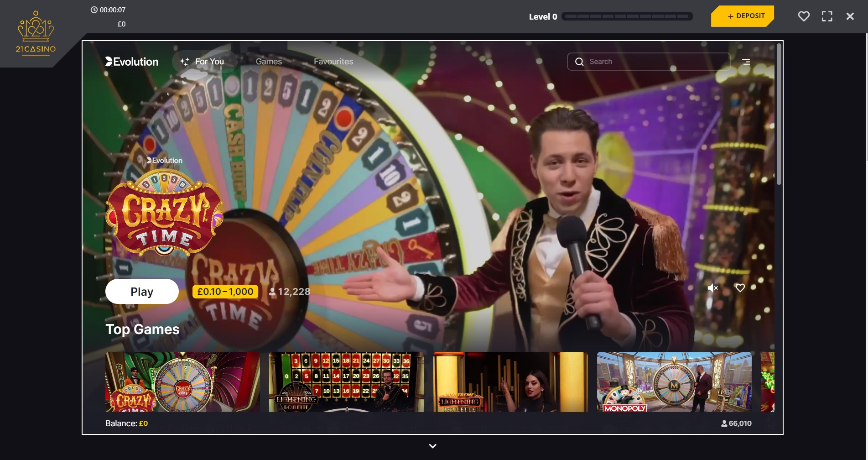Collapse the game view using bottom arrow
The width and height of the screenshot is (868, 460).
(x=431, y=446)
